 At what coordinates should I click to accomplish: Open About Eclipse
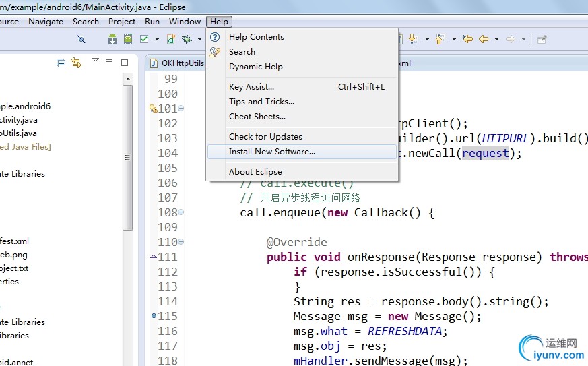pos(302,172)
